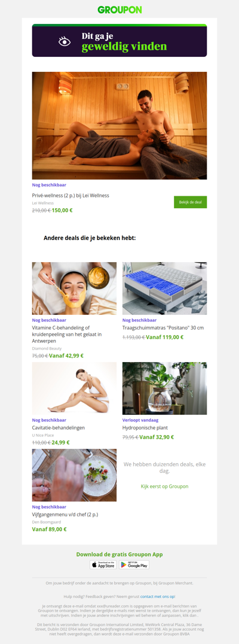Click the 'Cavitatie-behandelingen' deal title
Screen dimensions: 239x644
[x=59, y=427]
